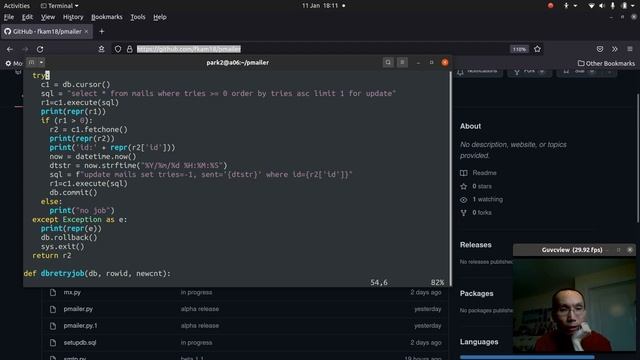Click Activities in the top bar
The height and width of the screenshot is (360, 640).
pyautogui.click(x=17, y=6)
